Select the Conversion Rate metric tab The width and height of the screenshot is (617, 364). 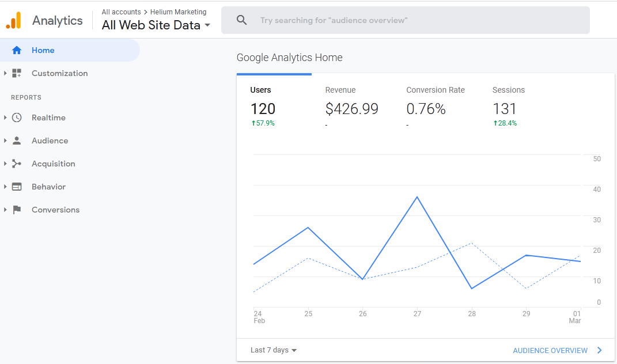(435, 106)
